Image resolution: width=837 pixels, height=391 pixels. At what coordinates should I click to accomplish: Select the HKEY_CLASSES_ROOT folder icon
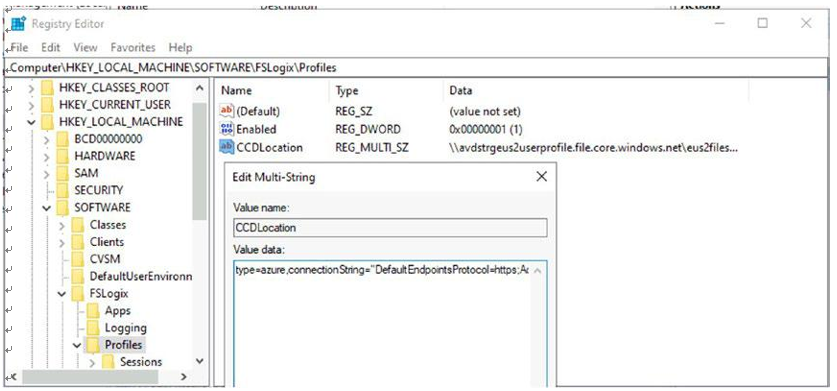(x=48, y=88)
